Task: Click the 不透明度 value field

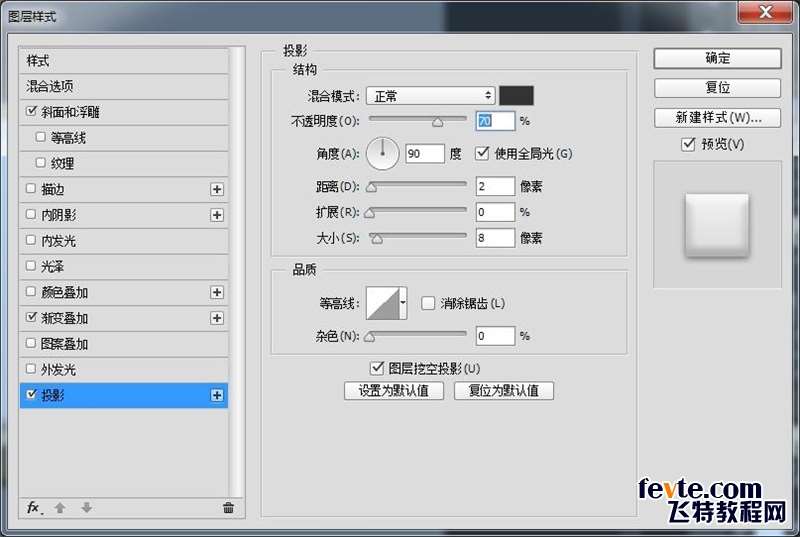Action: [495, 121]
